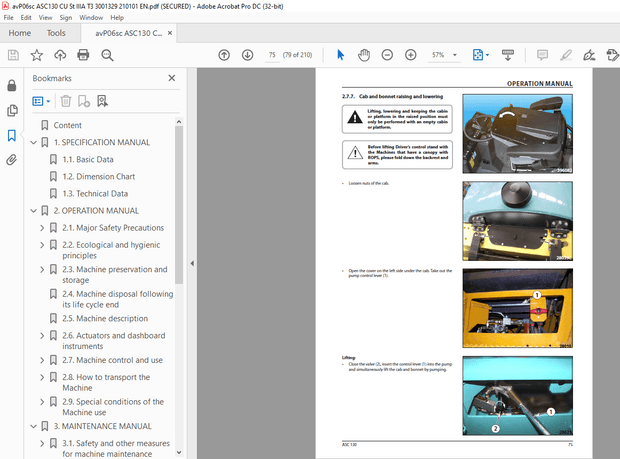Open 1.2. Dimension Chart bookmark

click(98, 176)
